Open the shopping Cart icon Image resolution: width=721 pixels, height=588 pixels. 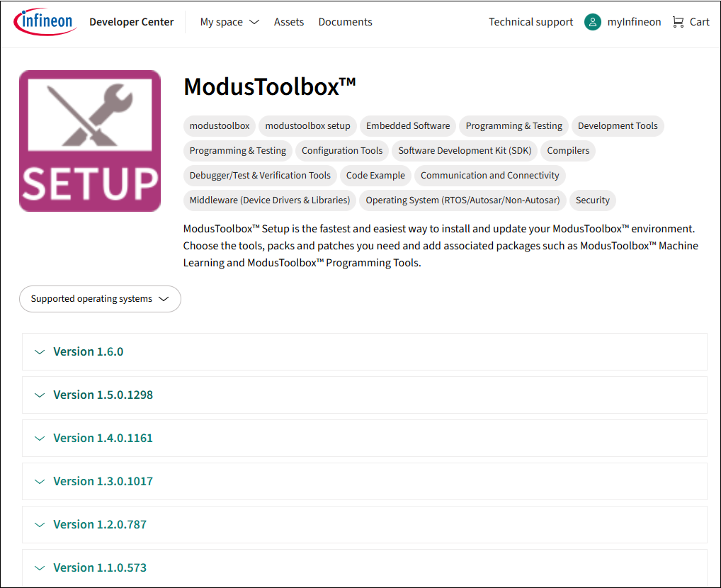point(678,22)
